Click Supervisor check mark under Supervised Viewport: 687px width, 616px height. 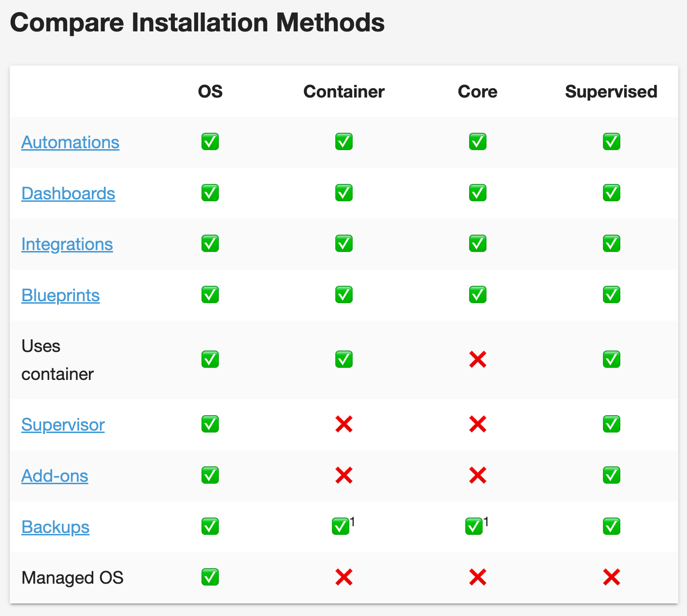pyautogui.click(x=612, y=424)
